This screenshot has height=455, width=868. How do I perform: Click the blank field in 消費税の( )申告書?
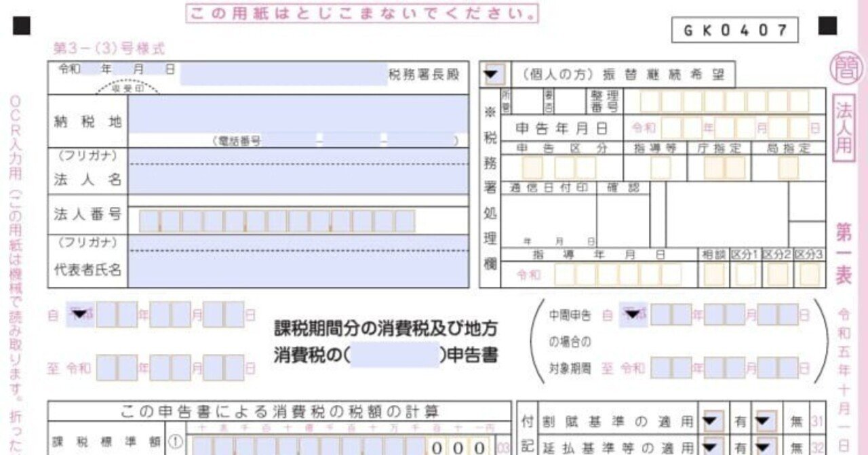click(395, 355)
